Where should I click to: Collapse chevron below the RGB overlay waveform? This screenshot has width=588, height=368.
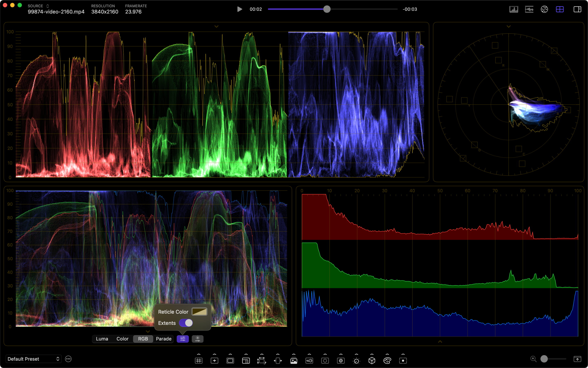(x=148, y=331)
